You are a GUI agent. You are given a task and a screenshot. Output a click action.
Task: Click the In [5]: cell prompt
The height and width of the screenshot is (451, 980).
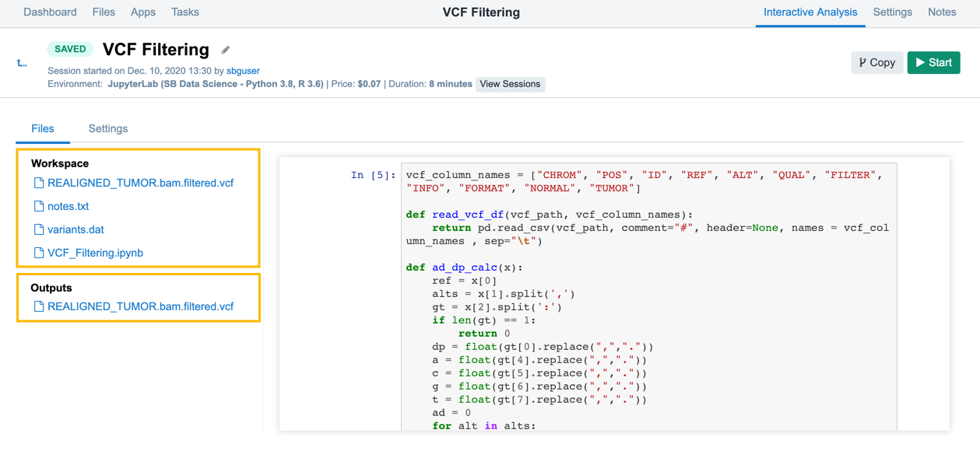(x=373, y=175)
